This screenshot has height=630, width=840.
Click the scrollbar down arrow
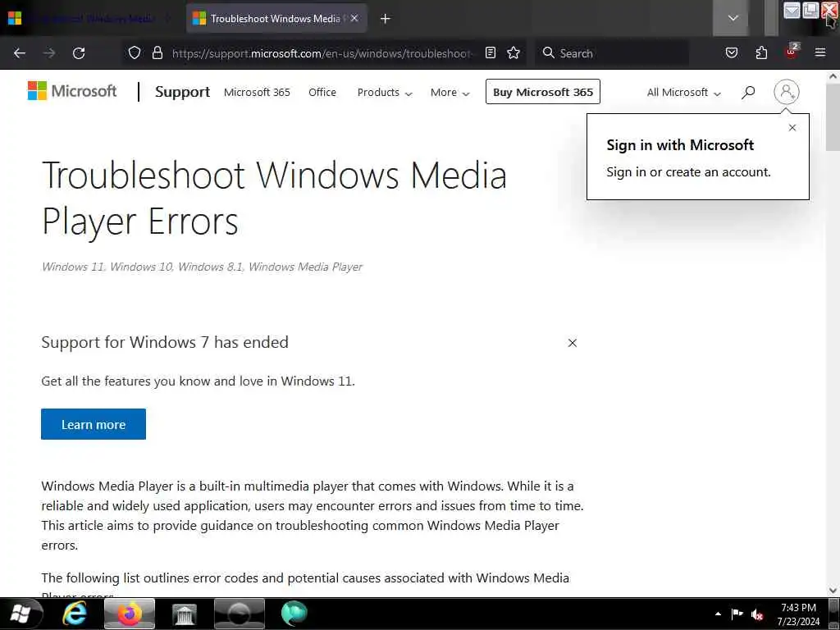(x=833, y=591)
